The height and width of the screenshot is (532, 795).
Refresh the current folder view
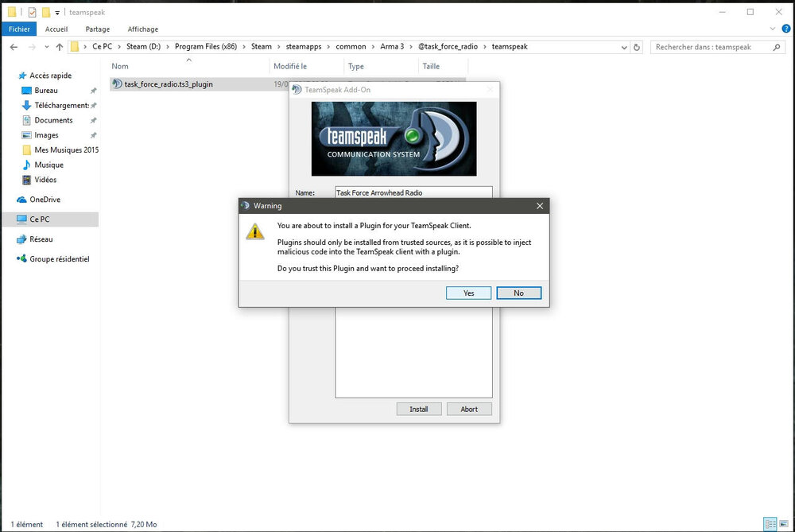[x=637, y=47]
